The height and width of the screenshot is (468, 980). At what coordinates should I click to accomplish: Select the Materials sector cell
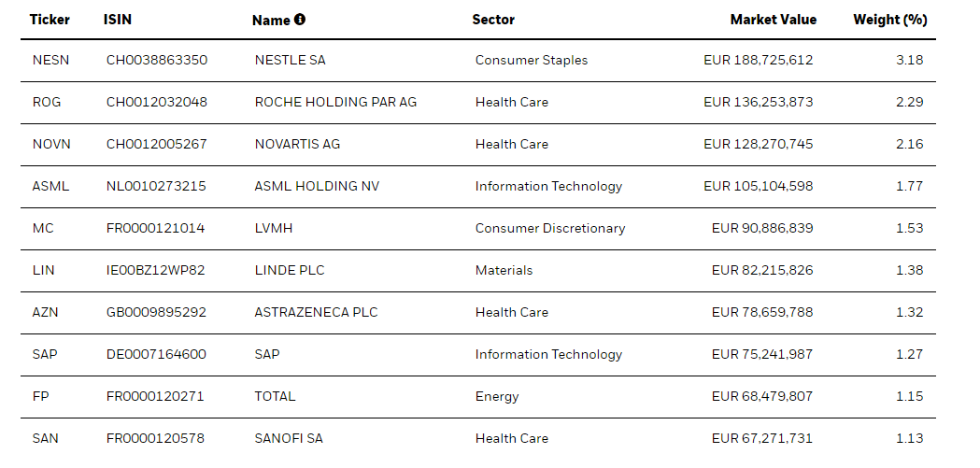click(504, 270)
